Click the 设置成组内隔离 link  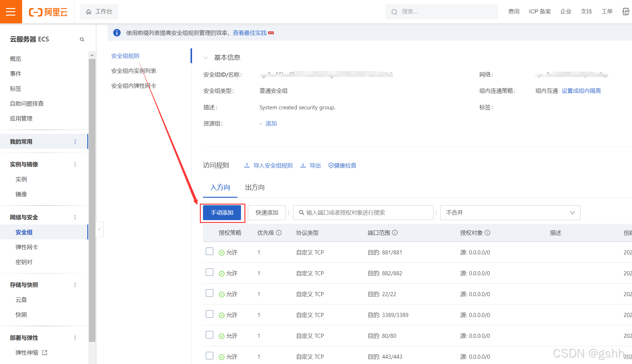point(581,91)
